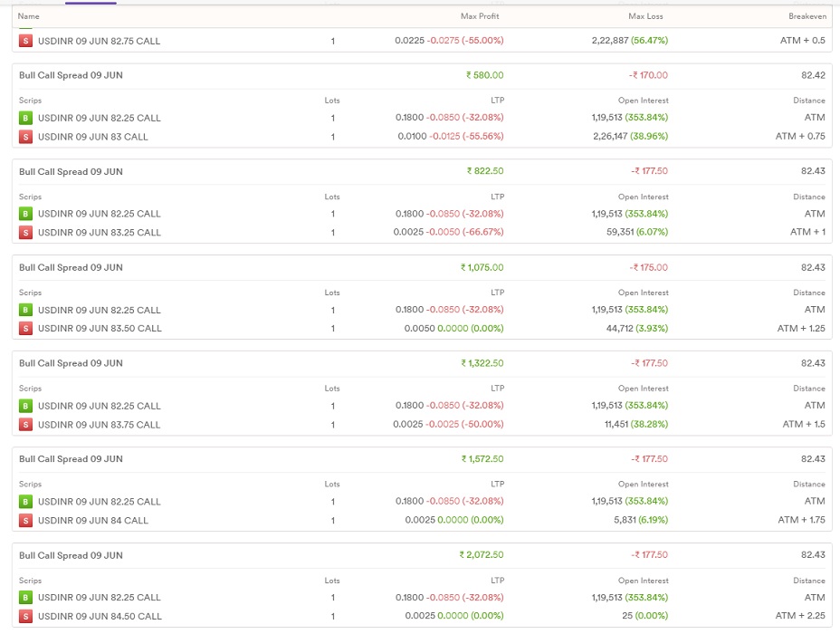Click the Name column header
This screenshot has width=840, height=634.
[x=29, y=16]
